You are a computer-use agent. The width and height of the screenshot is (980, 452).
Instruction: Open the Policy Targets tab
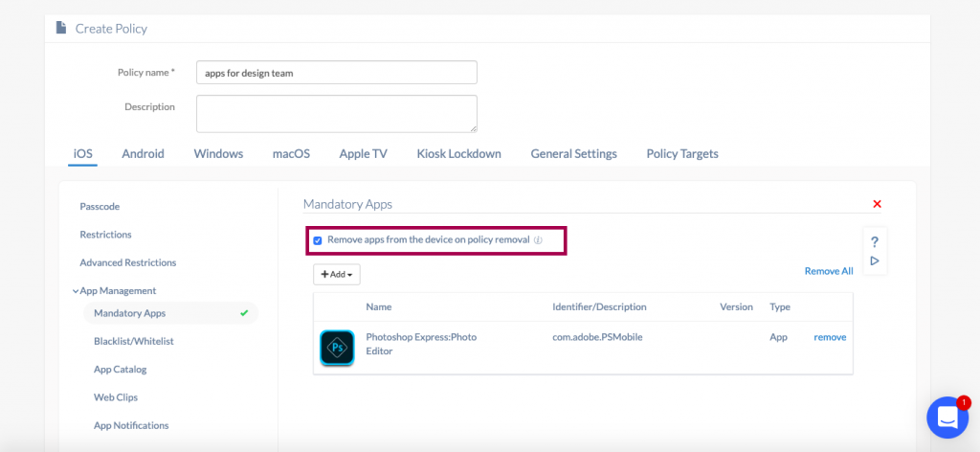[x=682, y=154]
